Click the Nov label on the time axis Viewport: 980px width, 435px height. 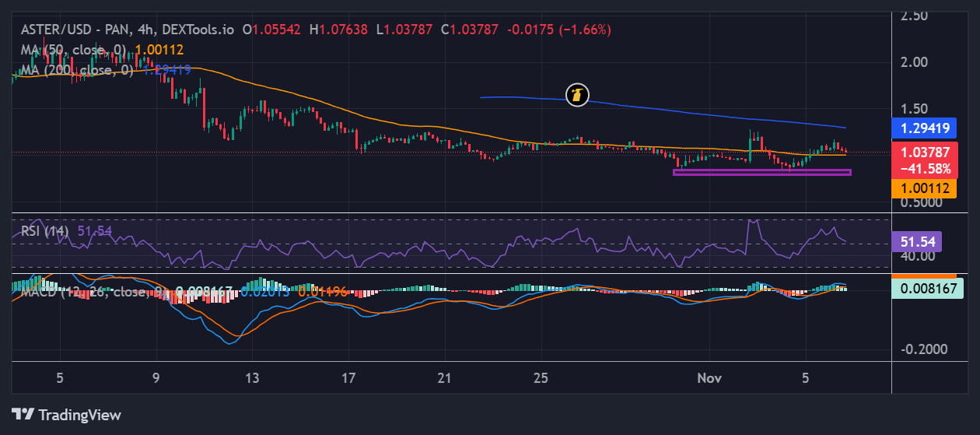(709, 378)
